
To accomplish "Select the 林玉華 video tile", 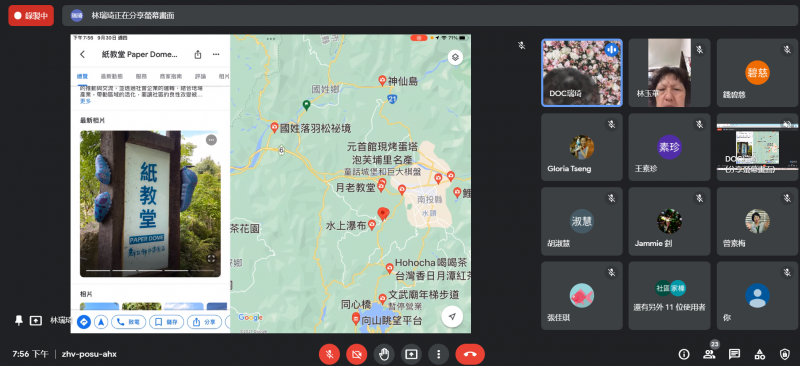I will pos(669,72).
